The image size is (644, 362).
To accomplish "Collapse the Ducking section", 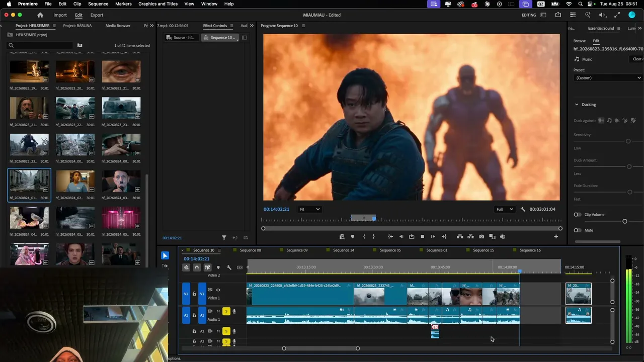I will pyautogui.click(x=577, y=105).
